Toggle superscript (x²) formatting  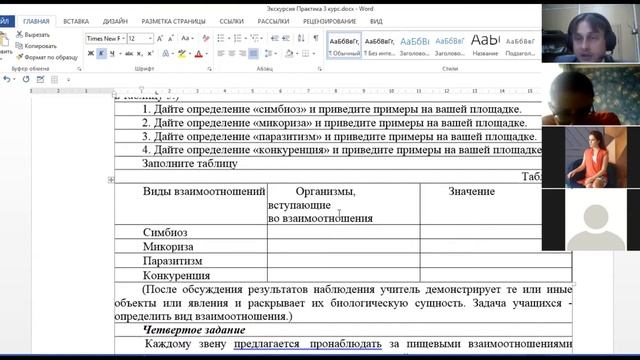[150, 53]
